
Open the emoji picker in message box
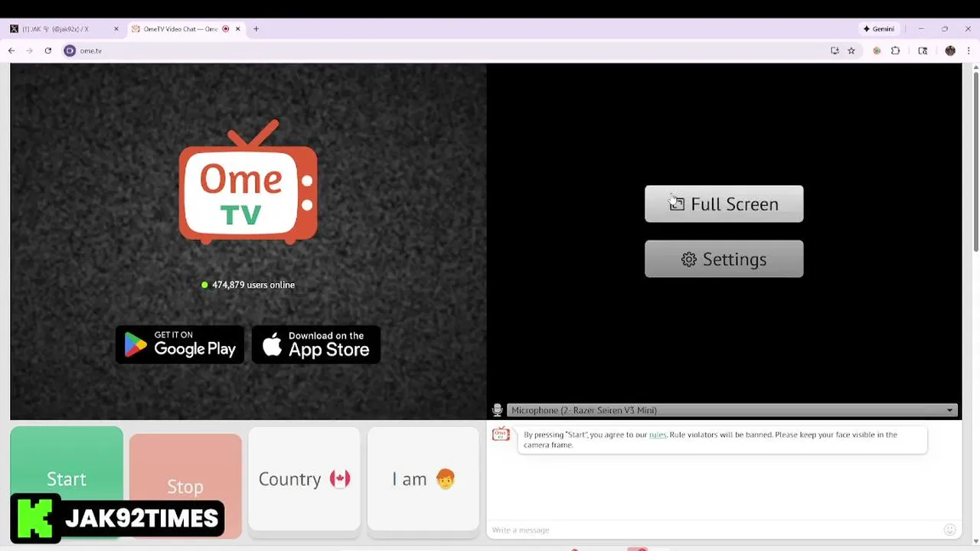pyautogui.click(x=949, y=530)
